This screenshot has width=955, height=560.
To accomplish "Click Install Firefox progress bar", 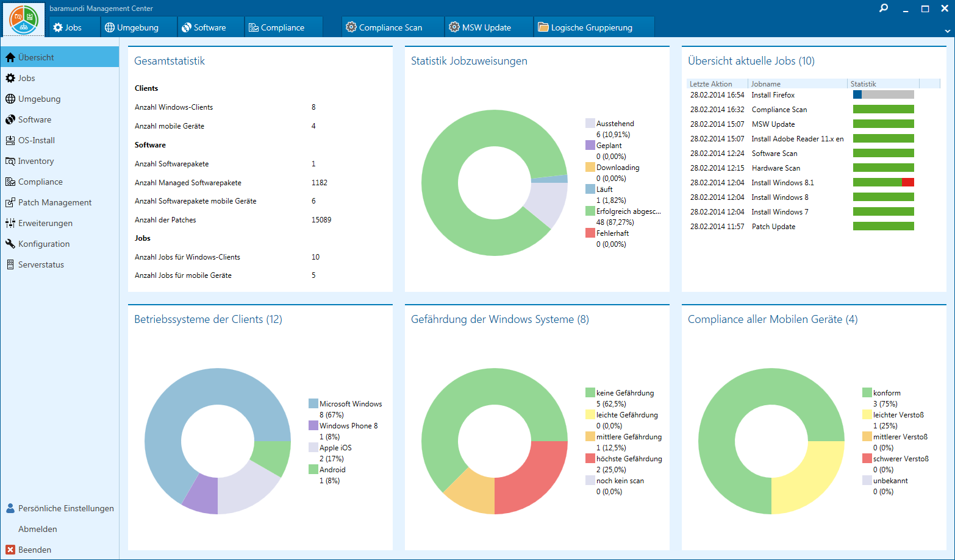I will pos(883,95).
